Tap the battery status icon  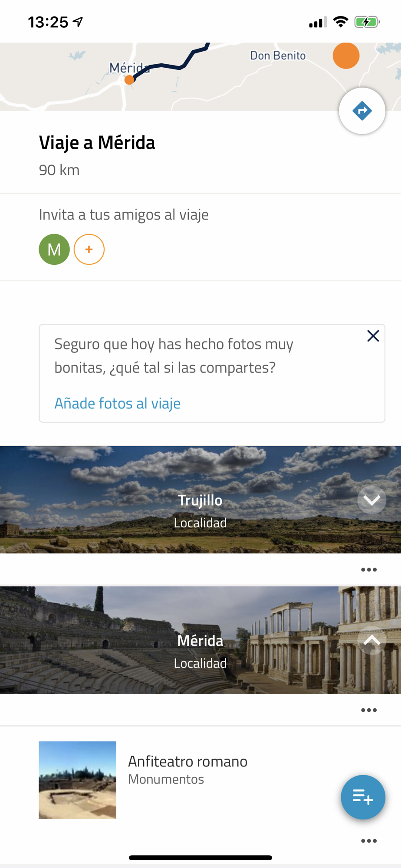click(x=367, y=22)
